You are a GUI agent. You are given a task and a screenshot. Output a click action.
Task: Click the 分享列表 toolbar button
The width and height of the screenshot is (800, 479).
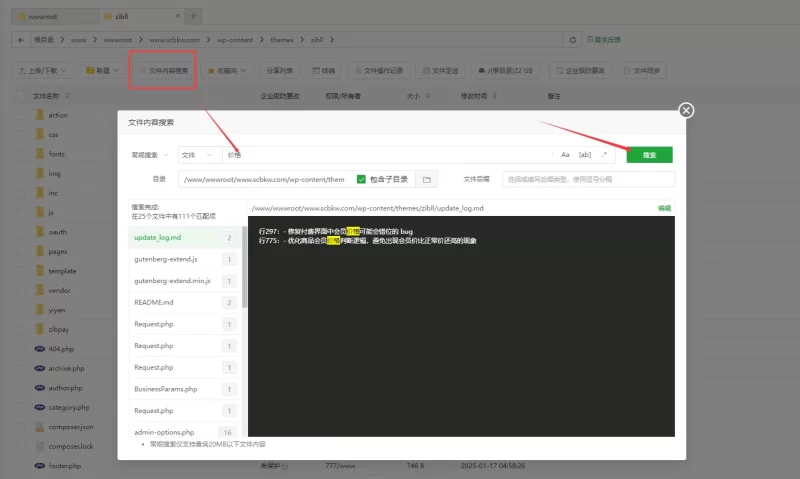(279, 70)
